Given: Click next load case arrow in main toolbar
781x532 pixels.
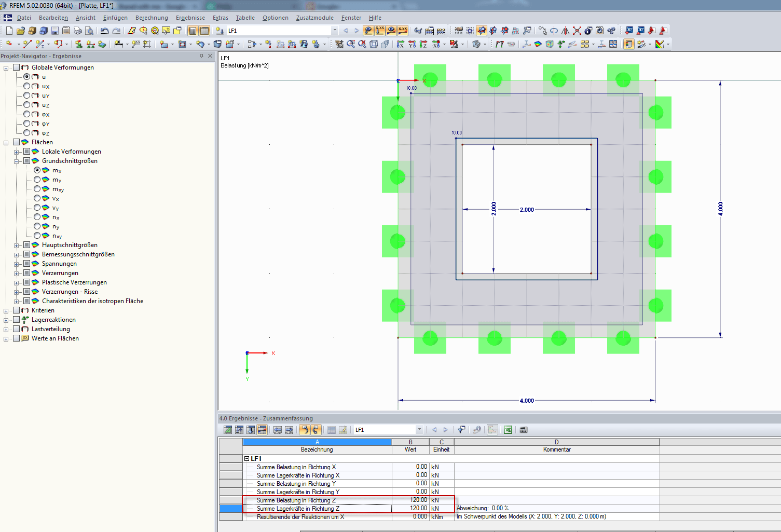Looking at the screenshot, I should pyautogui.click(x=357, y=31).
